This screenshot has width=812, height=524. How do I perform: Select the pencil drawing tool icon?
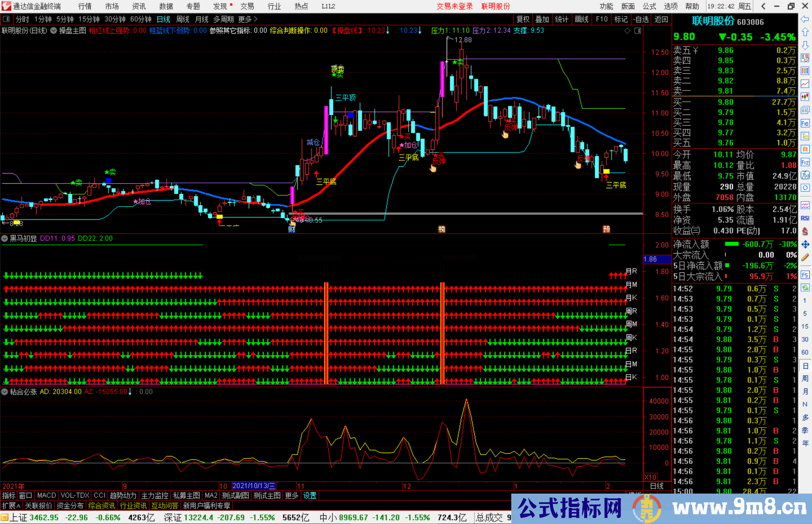pyautogui.click(x=805, y=257)
